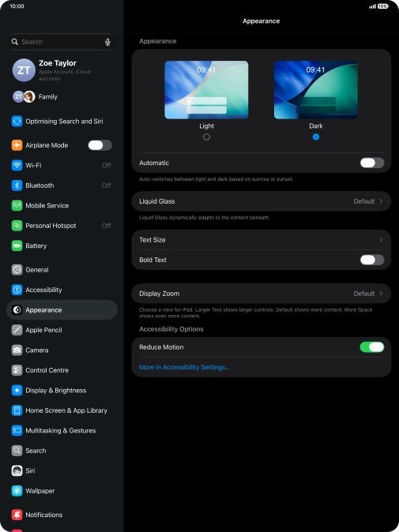Open Camera settings icon
Image resolution: width=399 pixels, height=532 pixels.
17,350
